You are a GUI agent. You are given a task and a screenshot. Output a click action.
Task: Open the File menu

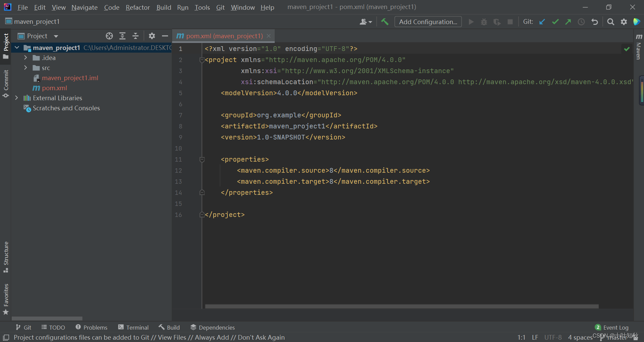pyautogui.click(x=22, y=7)
